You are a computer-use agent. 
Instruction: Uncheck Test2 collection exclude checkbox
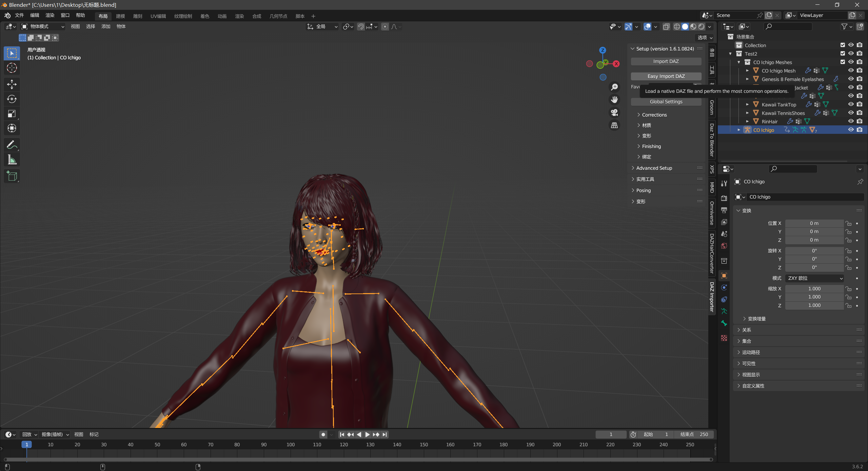843,54
